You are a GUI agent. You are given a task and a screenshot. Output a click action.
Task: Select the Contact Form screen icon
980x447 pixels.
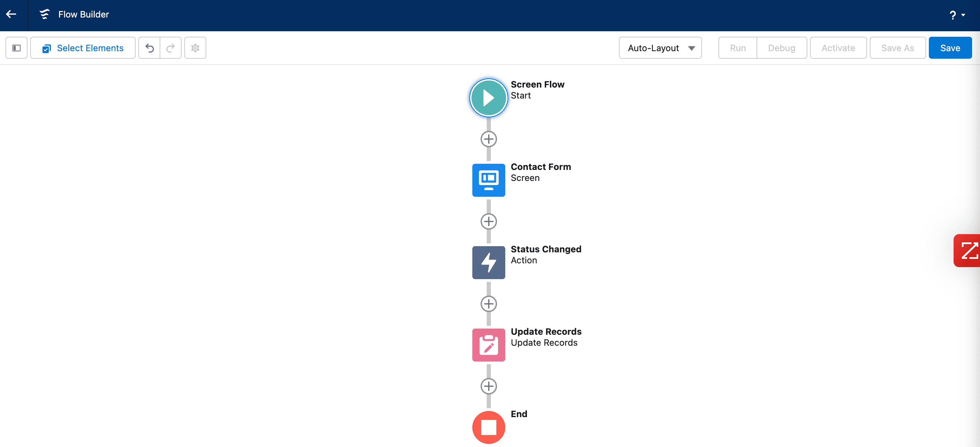tap(488, 180)
